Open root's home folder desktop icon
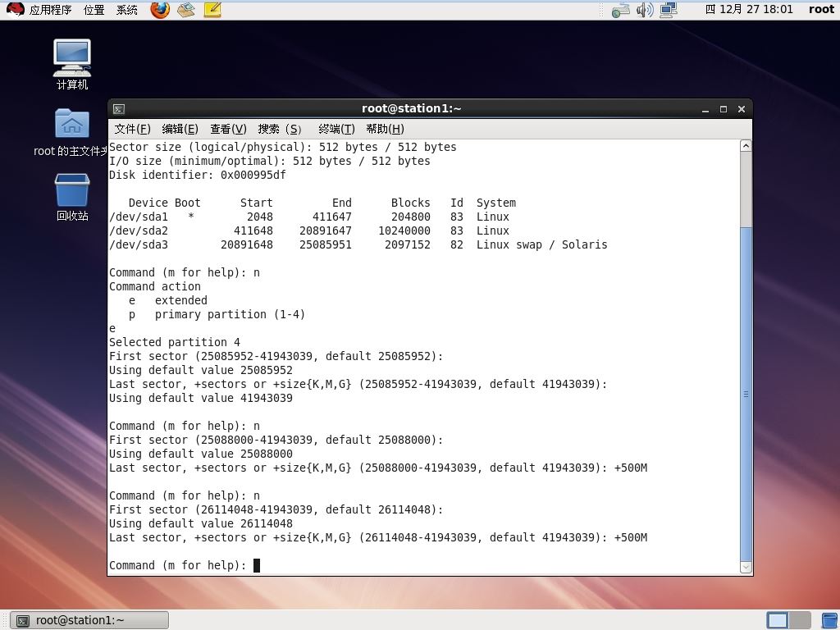840x630 pixels. (x=71, y=132)
